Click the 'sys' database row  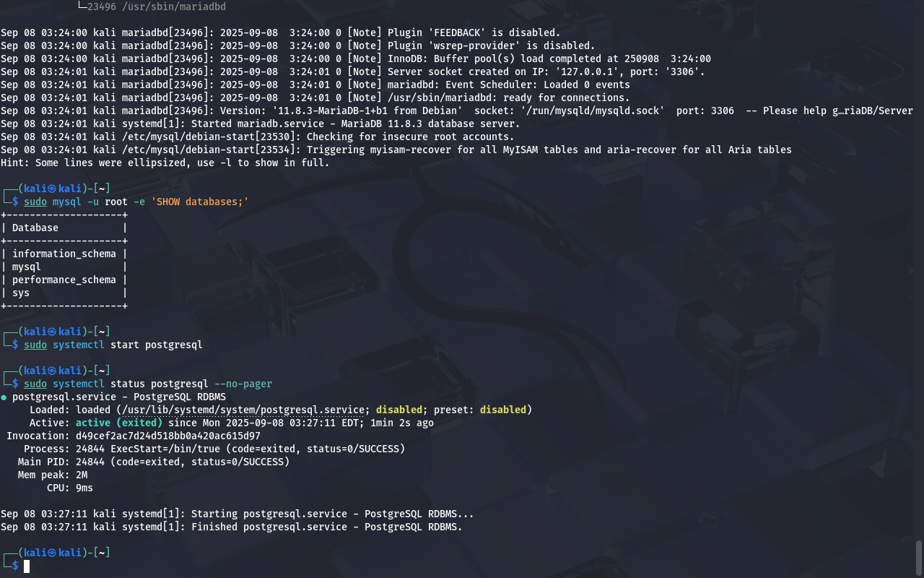[x=64, y=293]
